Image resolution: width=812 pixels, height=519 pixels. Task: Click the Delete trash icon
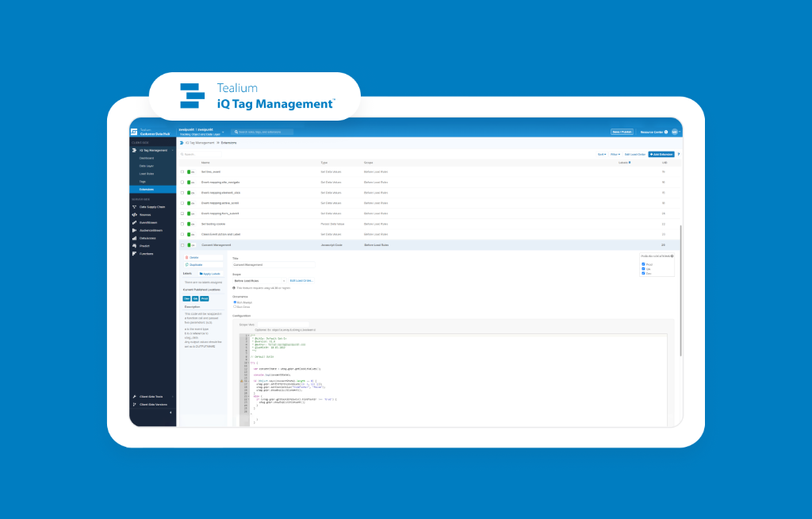click(187, 258)
